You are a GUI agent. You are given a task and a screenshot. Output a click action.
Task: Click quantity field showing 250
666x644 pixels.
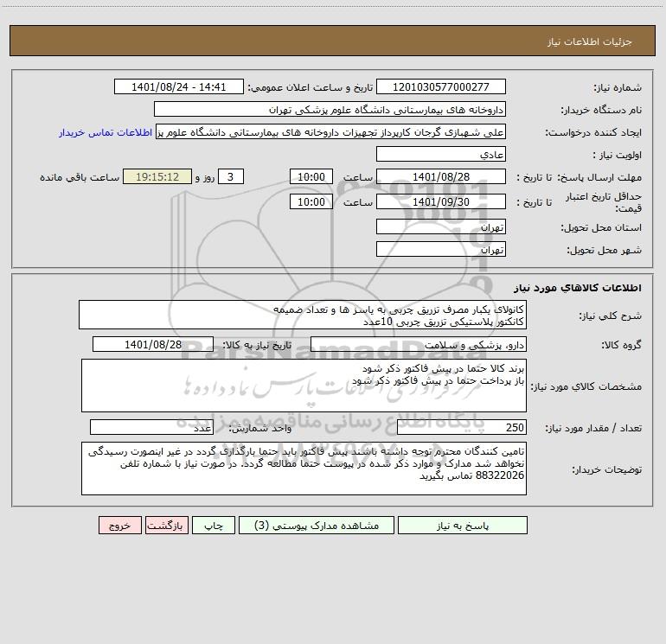462,428
